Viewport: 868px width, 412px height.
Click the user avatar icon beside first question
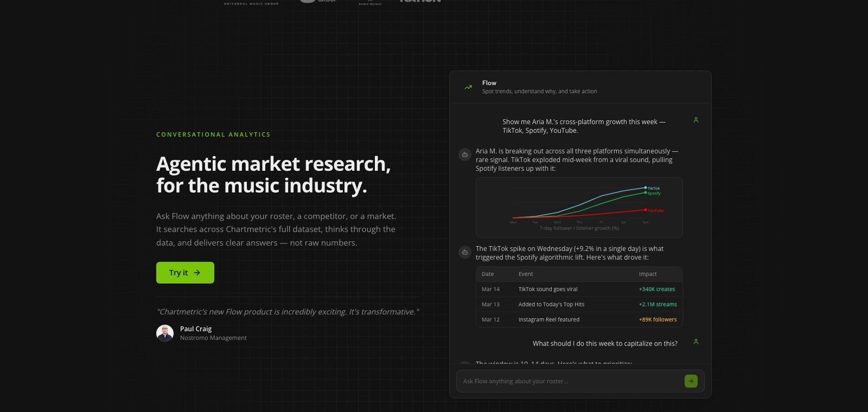696,120
